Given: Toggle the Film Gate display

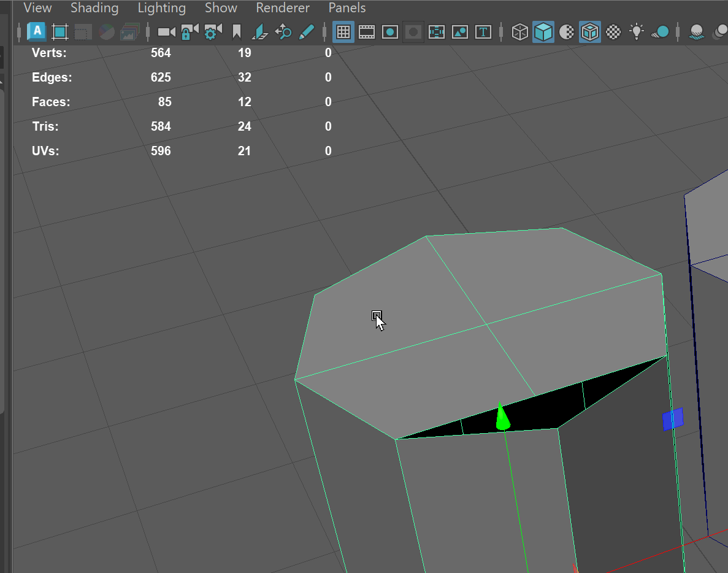Looking at the screenshot, I should (367, 32).
